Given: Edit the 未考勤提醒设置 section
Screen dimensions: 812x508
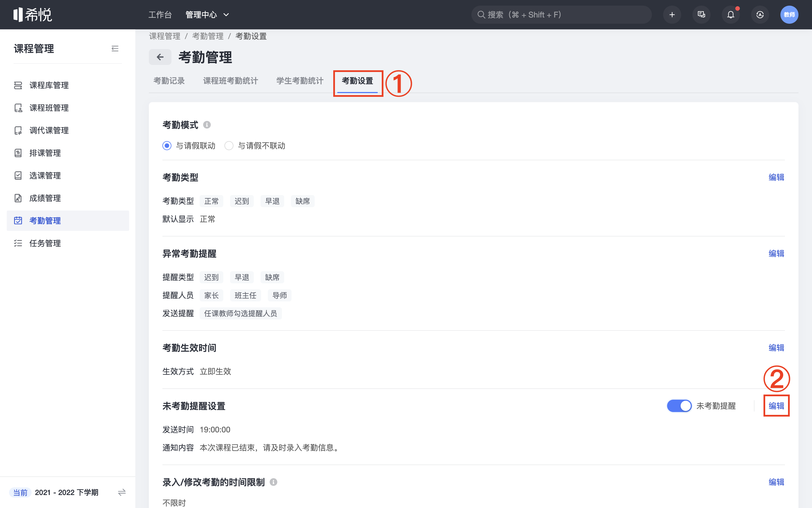Looking at the screenshot, I should coord(776,406).
